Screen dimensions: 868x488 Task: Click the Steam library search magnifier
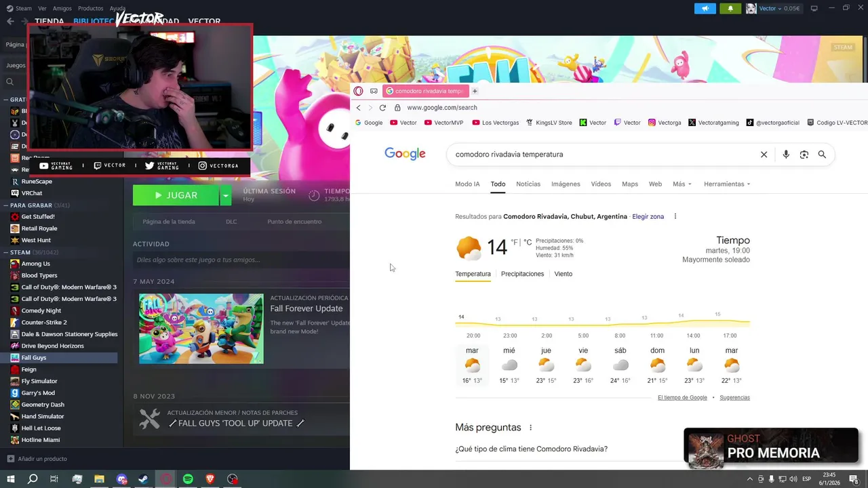9,82
